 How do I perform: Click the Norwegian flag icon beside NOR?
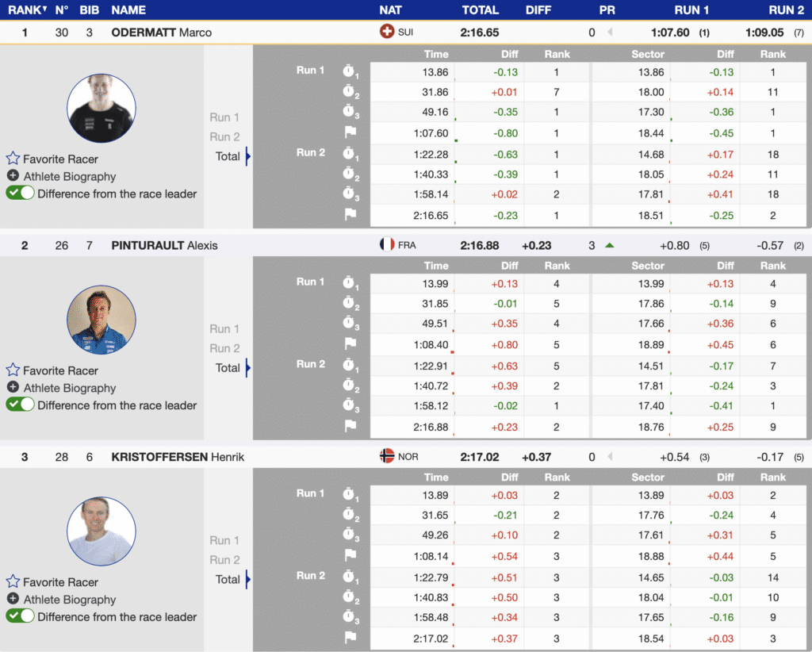(387, 456)
